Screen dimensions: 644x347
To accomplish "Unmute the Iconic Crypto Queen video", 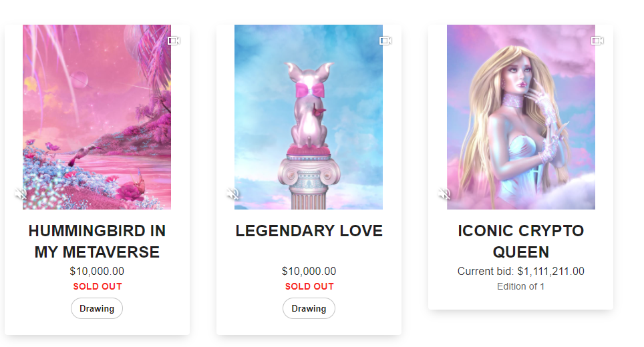I will pos(444,194).
